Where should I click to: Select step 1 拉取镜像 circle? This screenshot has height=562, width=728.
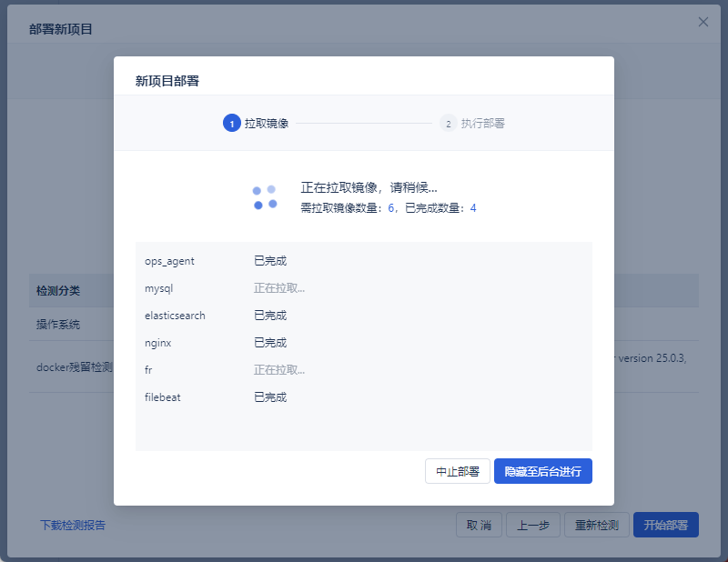tap(232, 124)
